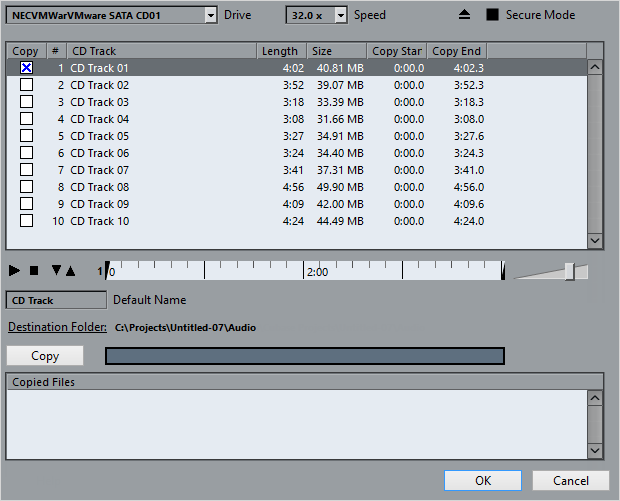The image size is (620, 501).
Task: Click the CD Track default name field
Action: (x=56, y=300)
